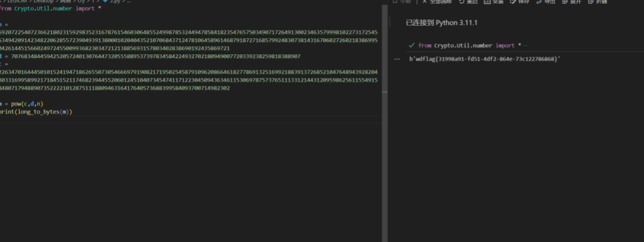This screenshot has width=644, height=242.
Task: Export the session using 导出
Action: 546,2
